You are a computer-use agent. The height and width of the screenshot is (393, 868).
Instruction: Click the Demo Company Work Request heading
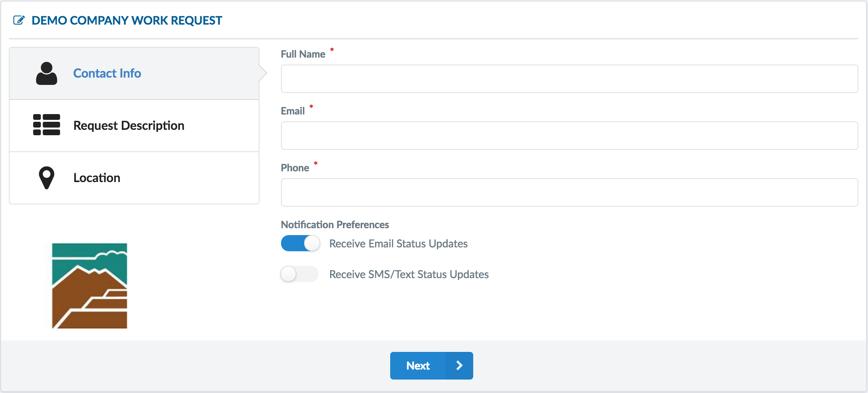pyautogui.click(x=127, y=20)
